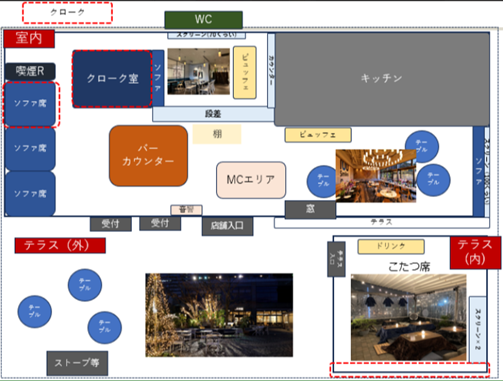Click the 窓 gray box
The height and width of the screenshot is (381, 503).
(x=310, y=209)
